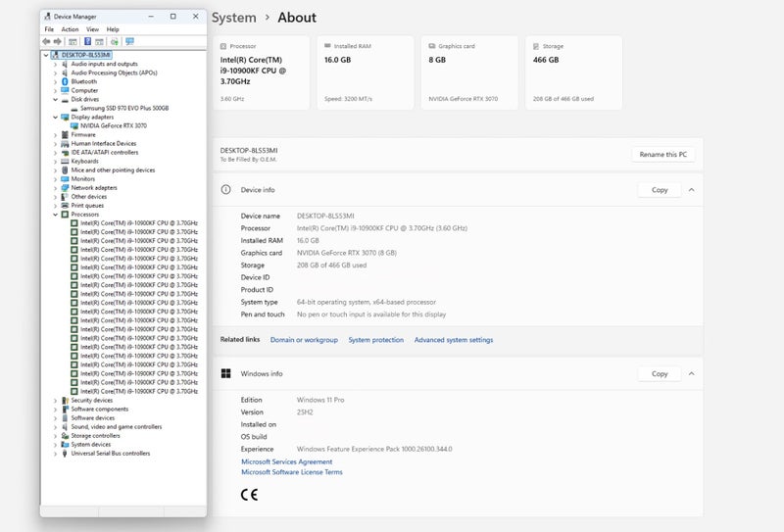Select the Software components row

tap(100, 410)
